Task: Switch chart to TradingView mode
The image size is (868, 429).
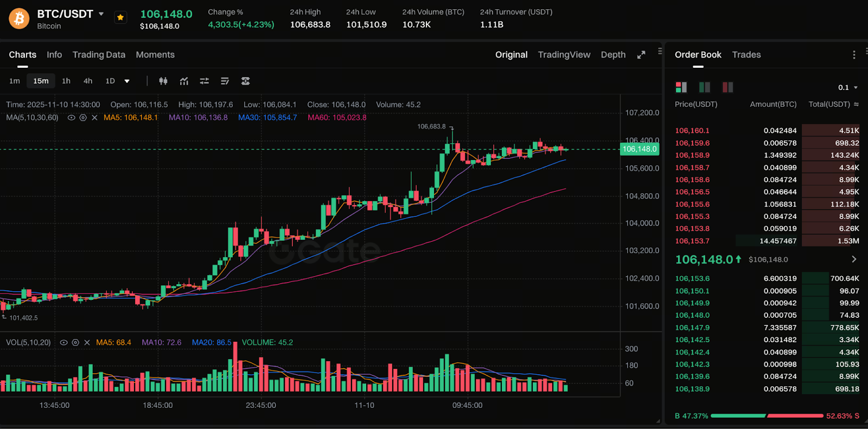Action: 564,55
